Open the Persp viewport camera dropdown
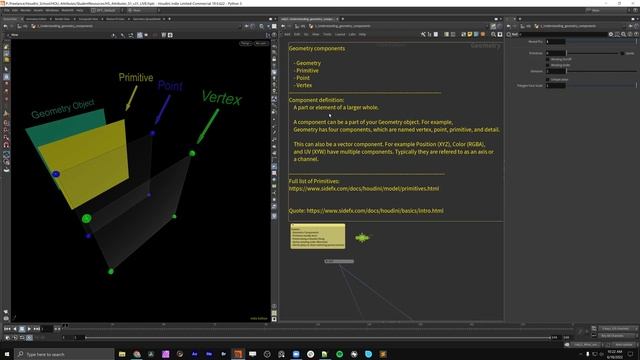Image resolution: width=640 pixels, height=360 pixels. pyautogui.click(x=245, y=43)
